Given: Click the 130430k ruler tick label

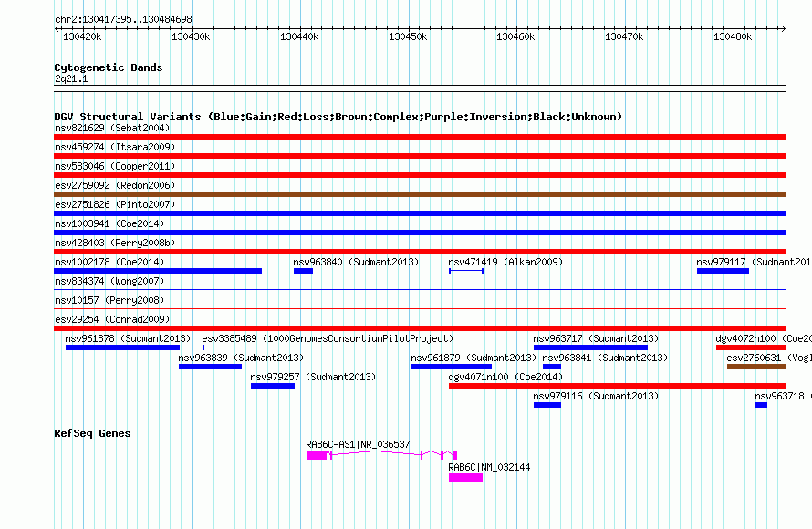Looking at the screenshot, I should pyautogui.click(x=191, y=36).
